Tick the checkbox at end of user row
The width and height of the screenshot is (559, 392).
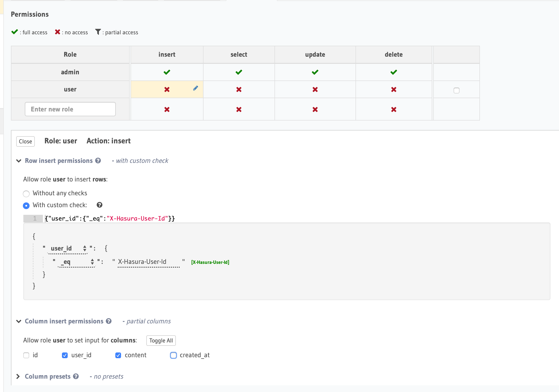[x=456, y=90]
